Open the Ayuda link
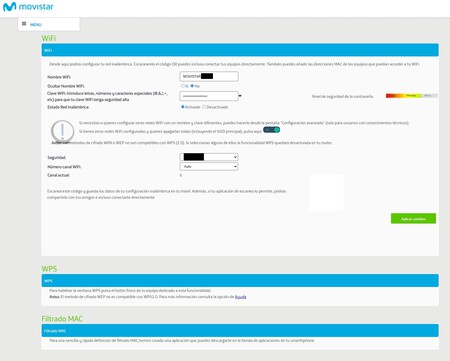Image resolution: width=450 pixels, height=361 pixels. pyautogui.click(x=240, y=297)
